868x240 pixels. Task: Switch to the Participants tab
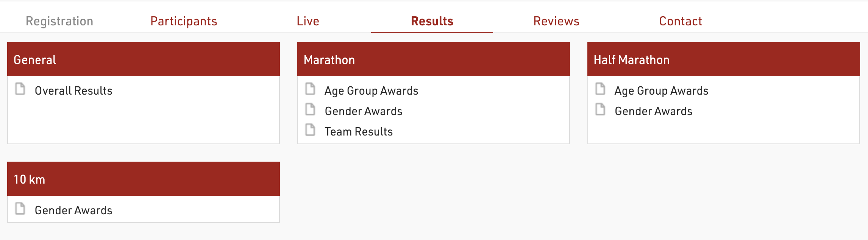pos(184,21)
